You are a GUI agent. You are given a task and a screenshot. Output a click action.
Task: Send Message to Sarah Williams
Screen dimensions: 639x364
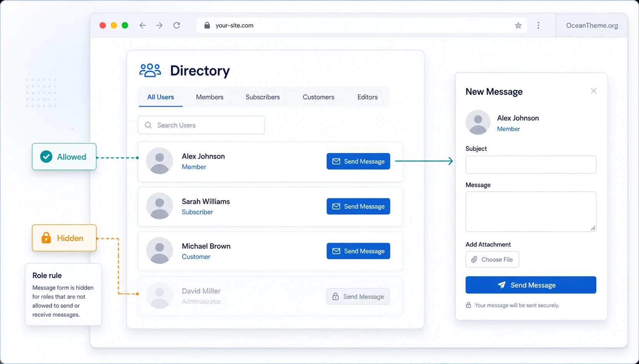point(358,206)
